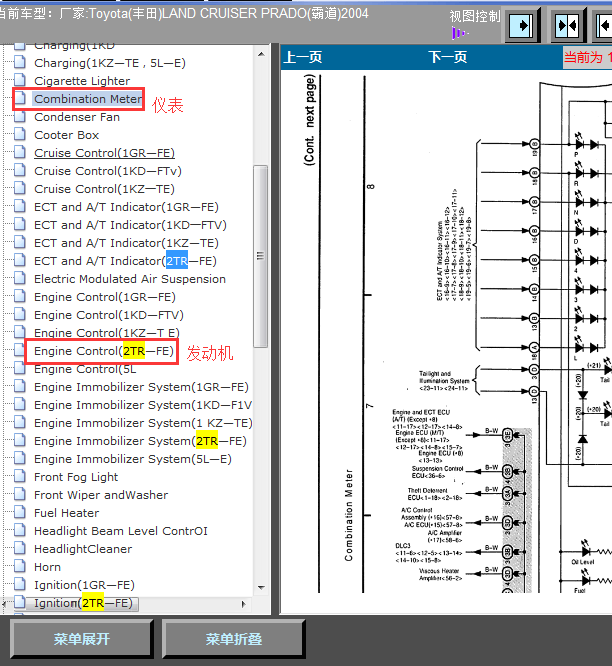Image resolution: width=612 pixels, height=666 pixels.
Task: Open Engine Control(2TR—FE) diagram
Action: click(104, 351)
